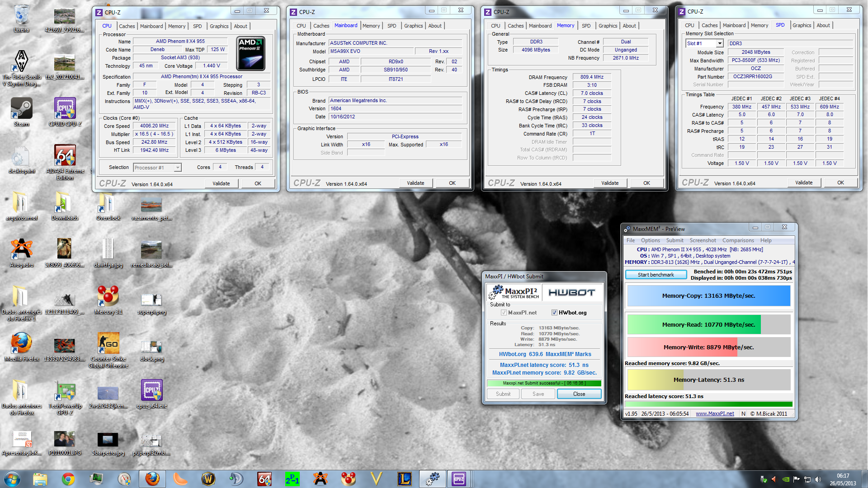Open AIDA64 taskbar icon

click(264, 479)
